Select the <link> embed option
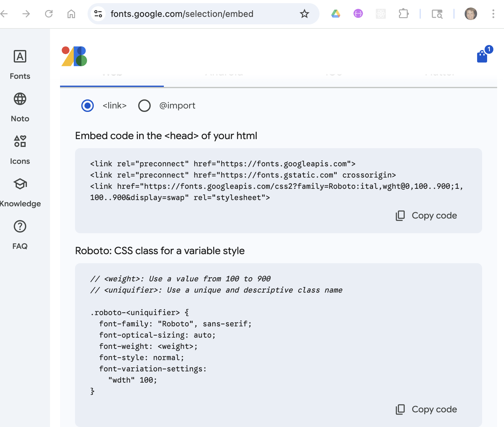 click(x=88, y=106)
